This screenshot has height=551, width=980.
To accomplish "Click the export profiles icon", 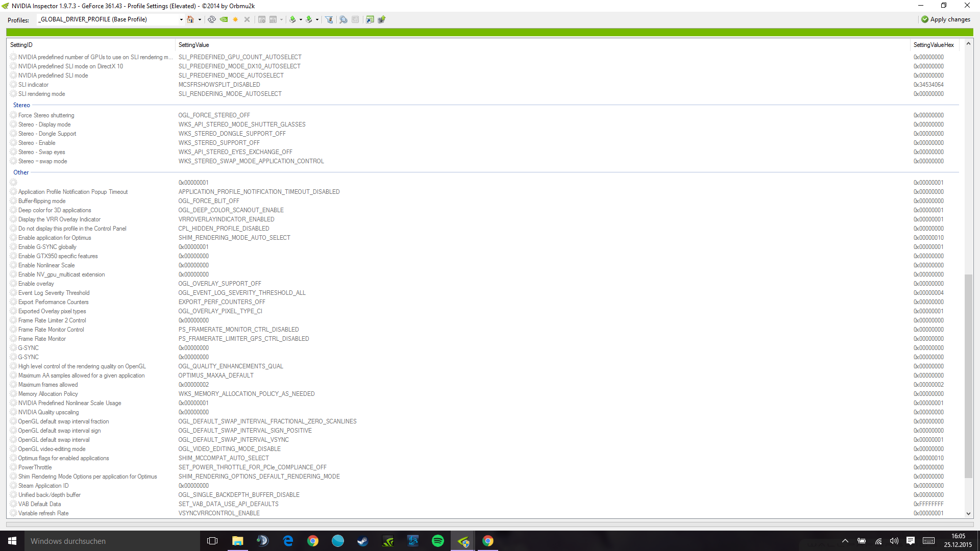I will (x=292, y=19).
